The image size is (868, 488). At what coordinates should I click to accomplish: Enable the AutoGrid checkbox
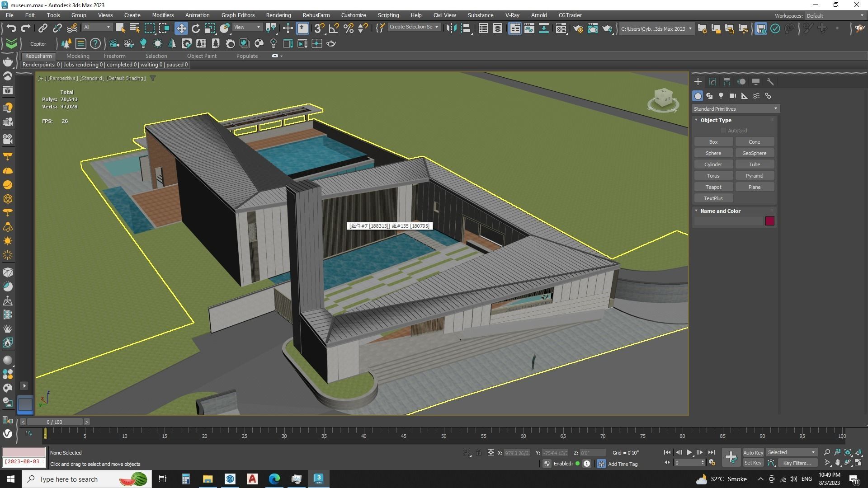(x=723, y=131)
